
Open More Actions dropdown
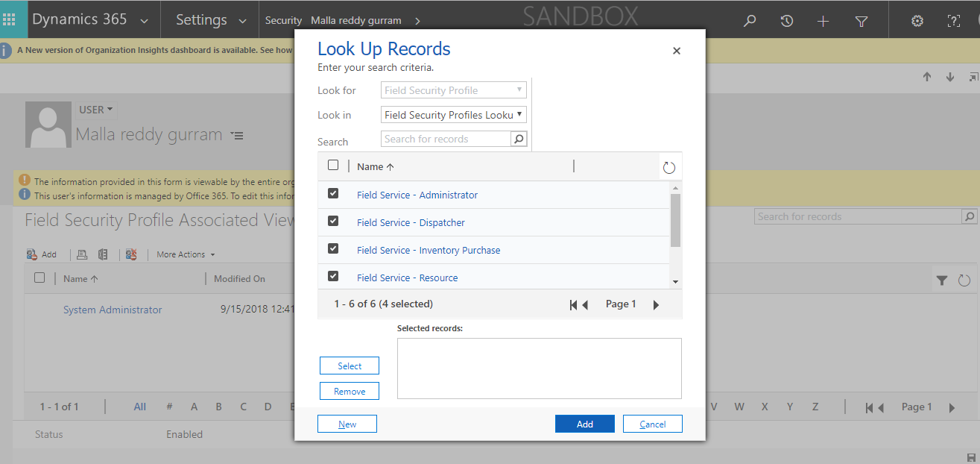point(186,254)
